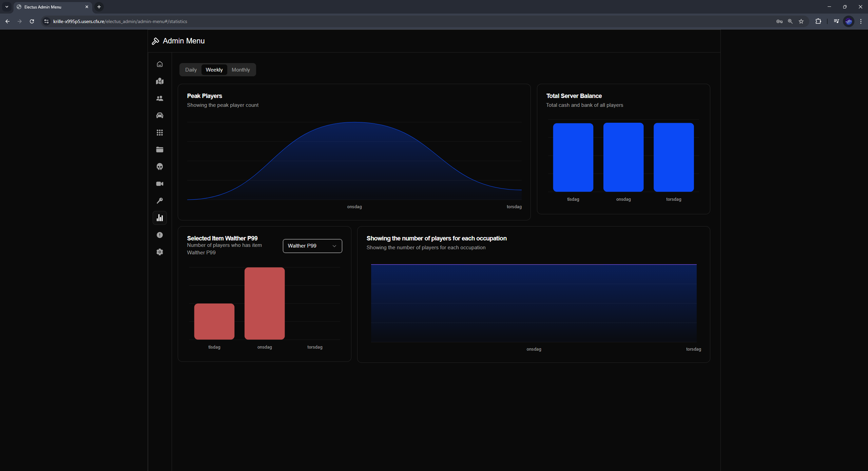Click the tisdag blue Server Balance bar
868x471 pixels.
click(x=573, y=157)
